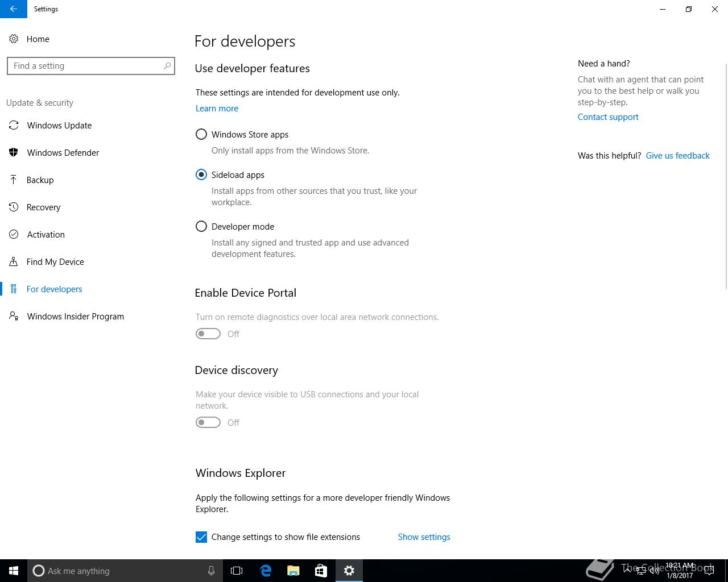Click Give us feedback link
The width and height of the screenshot is (728, 582).
click(677, 156)
